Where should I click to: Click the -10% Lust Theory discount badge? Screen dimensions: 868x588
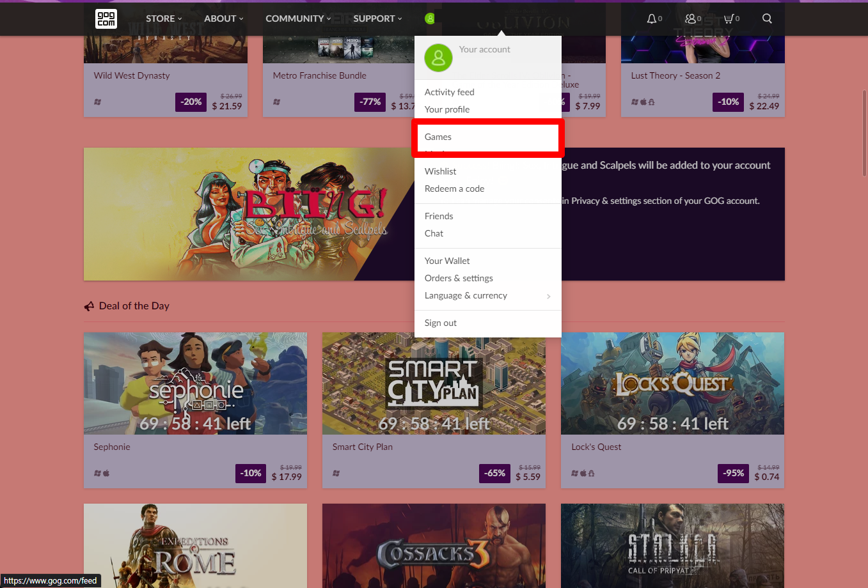tap(728, 102)
